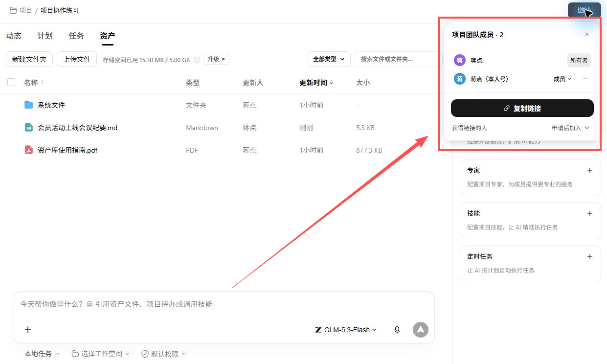Image resolution: width=607 pixels, height=364 pixels.
Task: Open the 选择工作空间 dropdown
Action: [101, 353]
